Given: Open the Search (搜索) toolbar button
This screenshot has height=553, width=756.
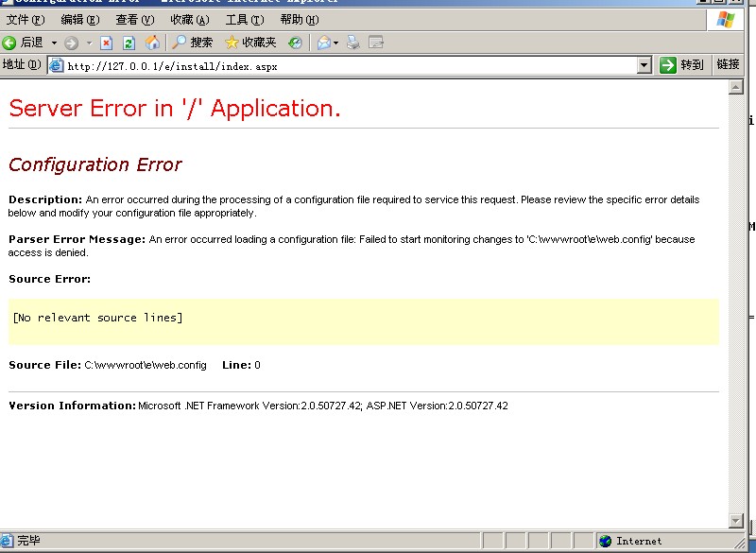Looking at the screenshot, I should tap(192, 43).
